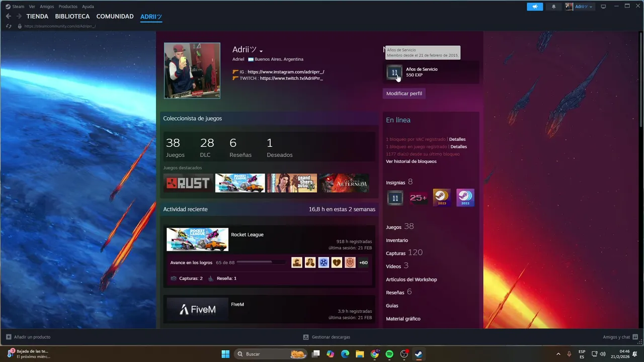Click the heart-shaped achievement icon
The height and width of the screenshot is (362, 644).
(x=337, y=262)
